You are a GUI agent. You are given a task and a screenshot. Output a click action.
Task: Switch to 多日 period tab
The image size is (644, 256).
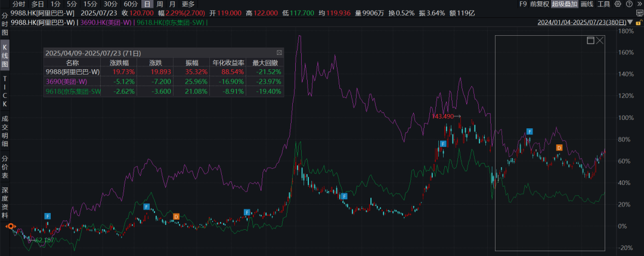[x=38, y=4]
